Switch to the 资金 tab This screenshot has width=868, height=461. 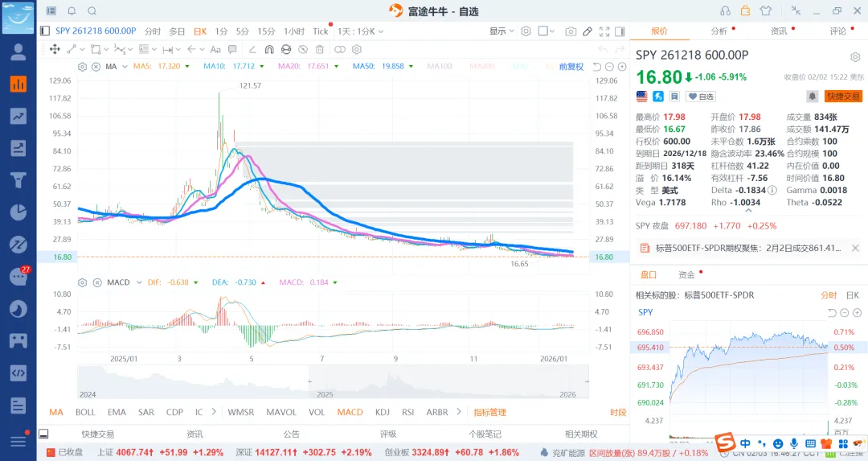coord(686,275)
